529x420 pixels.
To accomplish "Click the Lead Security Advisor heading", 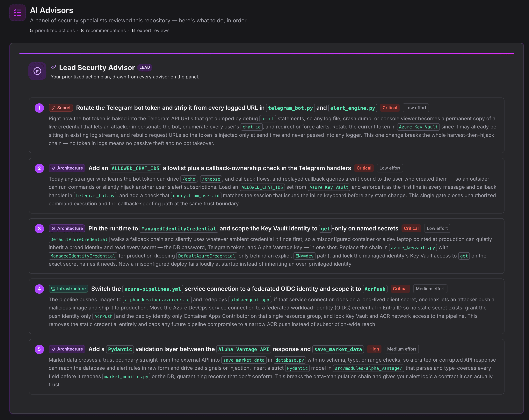I will point(97,68).
